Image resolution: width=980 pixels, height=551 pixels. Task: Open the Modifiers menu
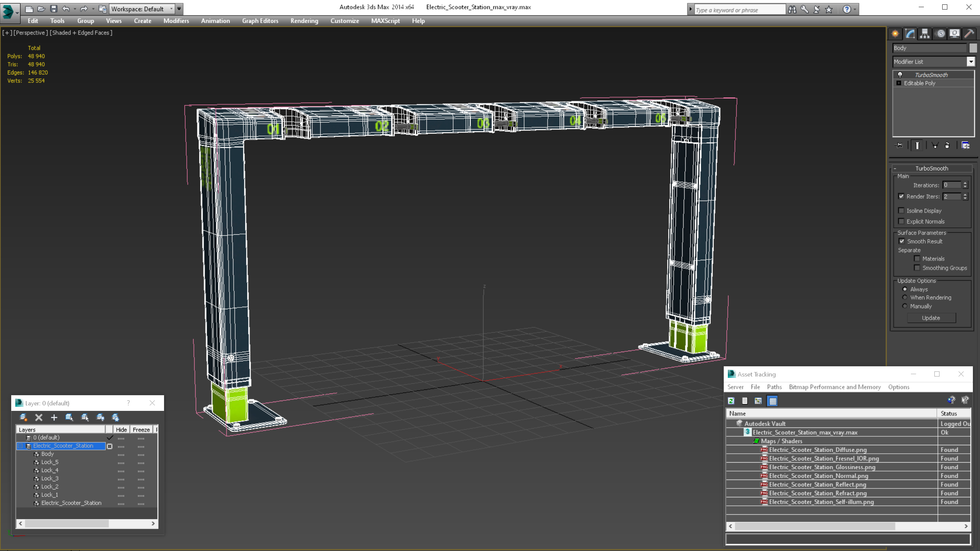(176, 21)
